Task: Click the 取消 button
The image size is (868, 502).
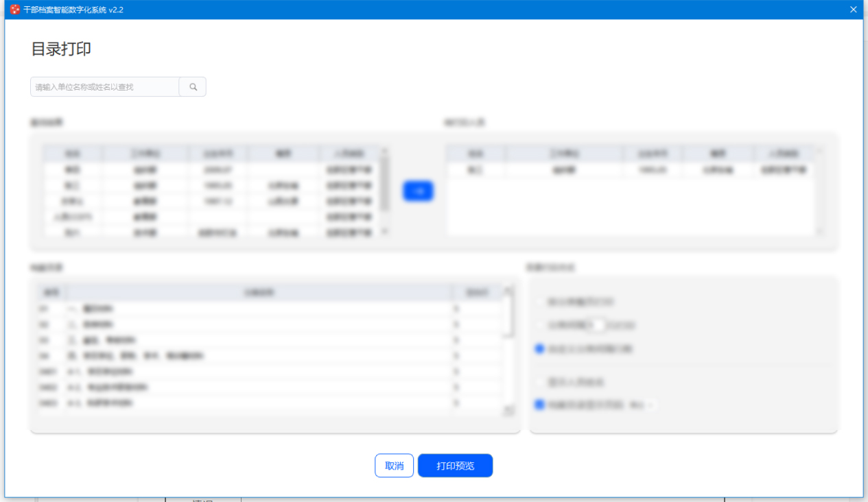Action: tap(394, 466)
